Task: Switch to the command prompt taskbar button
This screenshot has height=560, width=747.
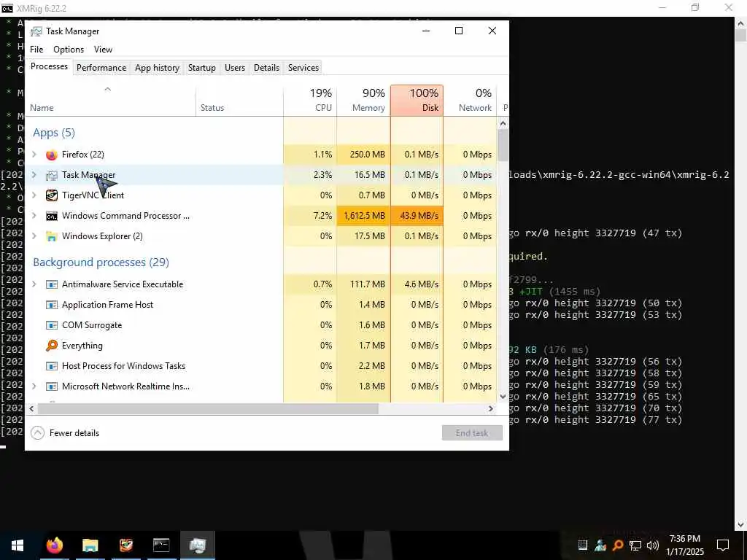Action: pos(161,545)
